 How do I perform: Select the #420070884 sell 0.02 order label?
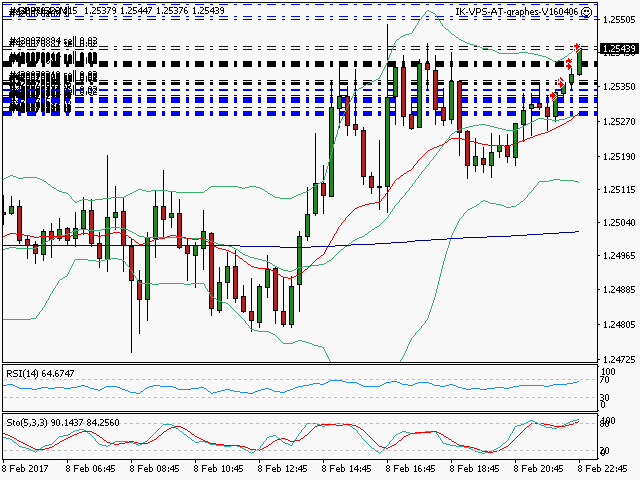pyautogui.click(x=53, y=42)
